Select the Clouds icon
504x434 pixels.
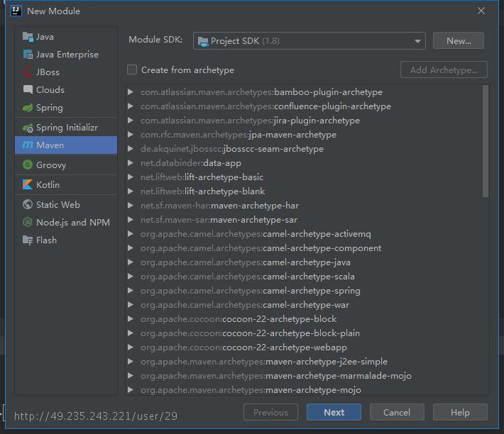(x=28, y=89)
